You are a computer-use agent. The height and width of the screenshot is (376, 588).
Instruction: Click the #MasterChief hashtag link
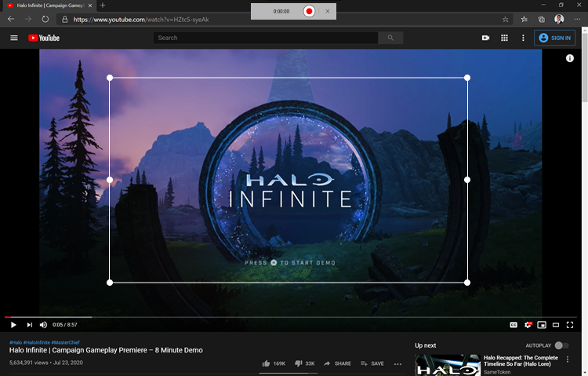coord(67,342)
